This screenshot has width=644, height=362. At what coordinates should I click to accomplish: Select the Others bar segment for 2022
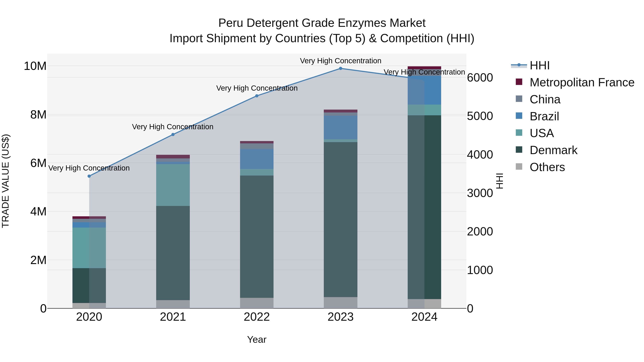[257, 303]
